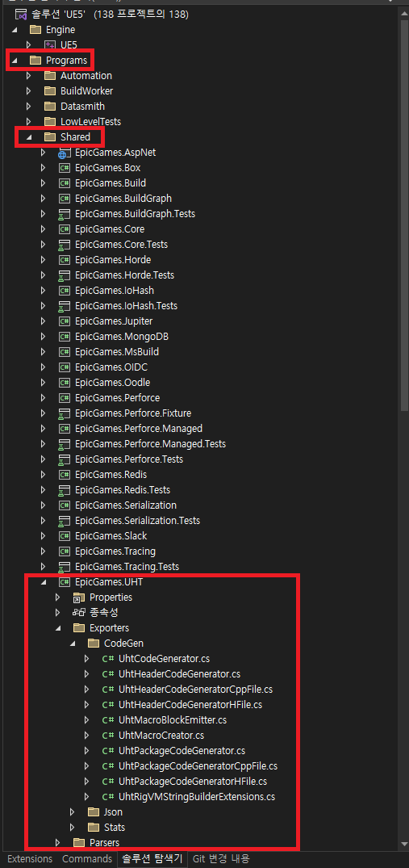Select the 솔루션 탐색기 tab
The width and height of the screenshot is (409, 868).
[152, 858]
